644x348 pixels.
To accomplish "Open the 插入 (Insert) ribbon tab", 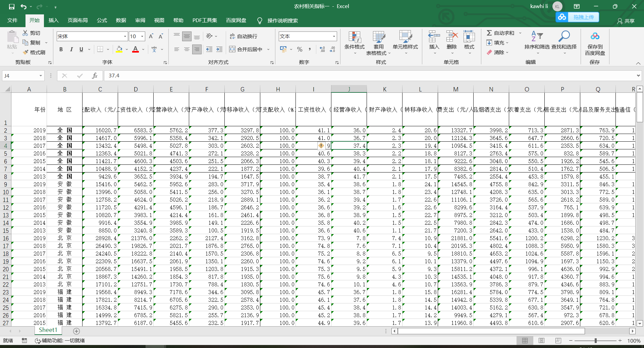I will tap(53, 20).
